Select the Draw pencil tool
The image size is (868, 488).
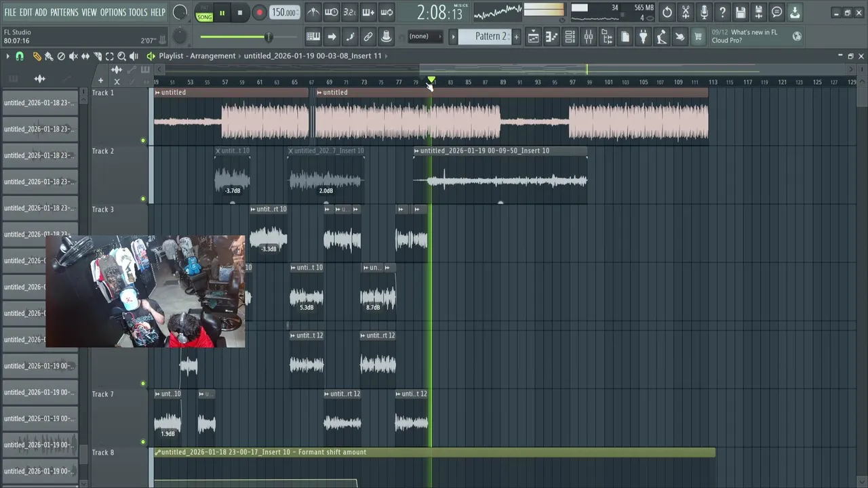coord(37,56)
